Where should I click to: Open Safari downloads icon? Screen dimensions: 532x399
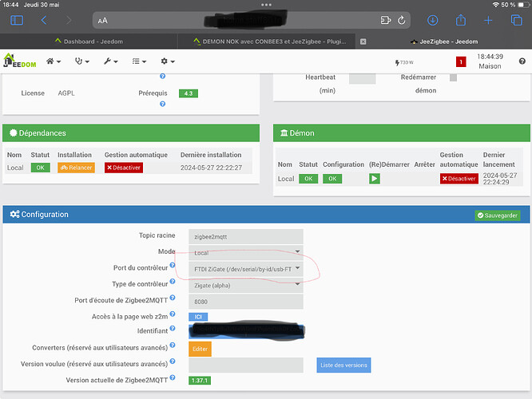[x=432, y=20]
